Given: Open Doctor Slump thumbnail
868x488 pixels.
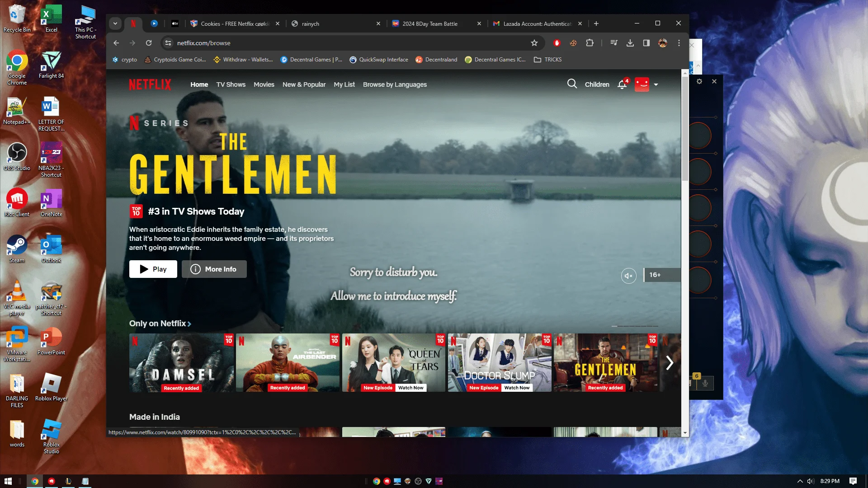Looking at the screenshot, I should tap(500, 363).
